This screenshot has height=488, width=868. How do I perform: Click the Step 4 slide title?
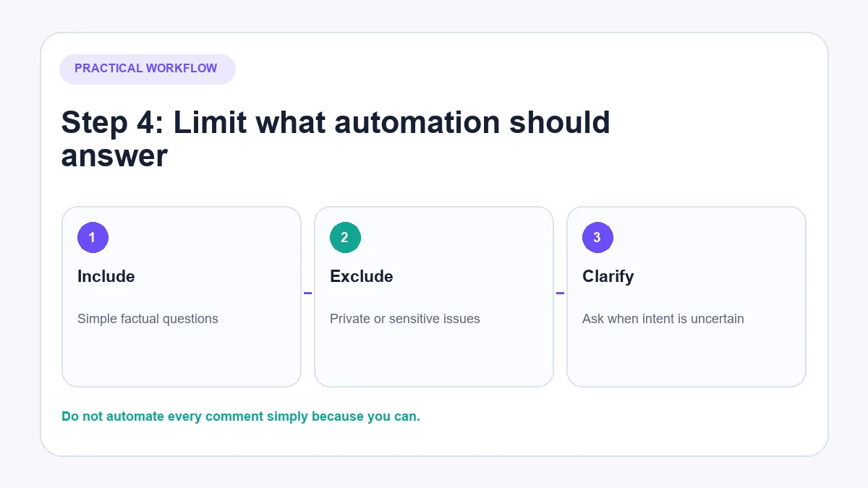coord(336,139)
